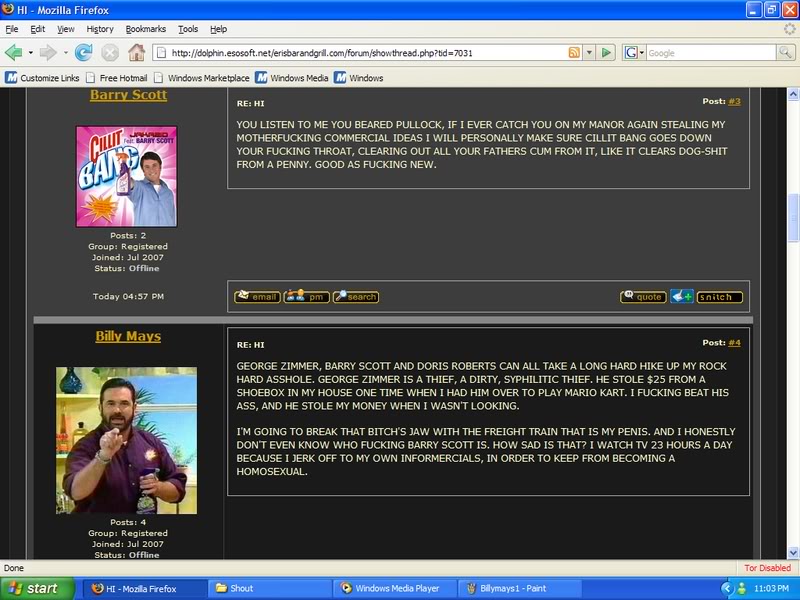The height and width of the screenshot is (600, 800).
Task: Click the page scrollbar up arrow
Action: (x=793, y=94)
